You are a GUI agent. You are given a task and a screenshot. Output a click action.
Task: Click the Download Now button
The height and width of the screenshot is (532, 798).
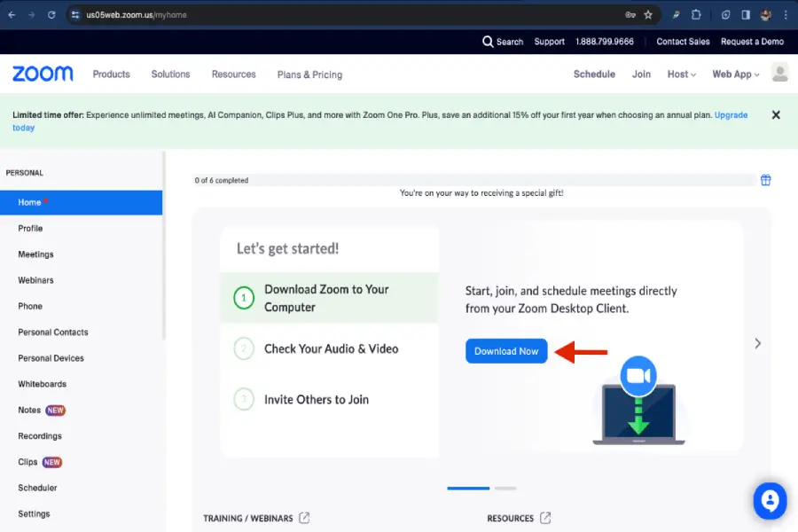(x=506, y=351)
